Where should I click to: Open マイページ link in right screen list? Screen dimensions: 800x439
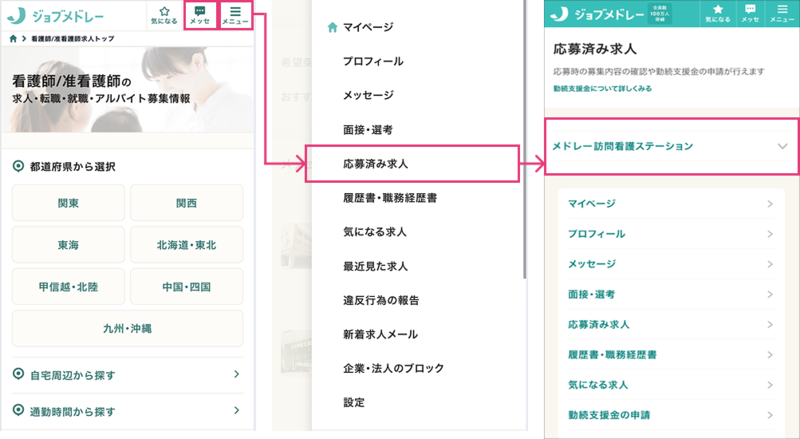[592, 204]
